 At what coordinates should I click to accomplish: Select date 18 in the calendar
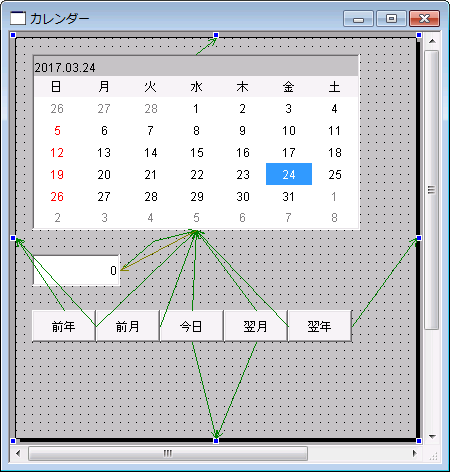[x=335, y=152]
